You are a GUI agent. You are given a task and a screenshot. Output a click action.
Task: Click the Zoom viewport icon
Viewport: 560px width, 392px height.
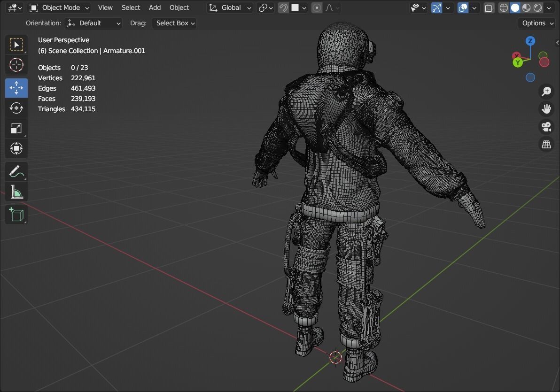546,92
